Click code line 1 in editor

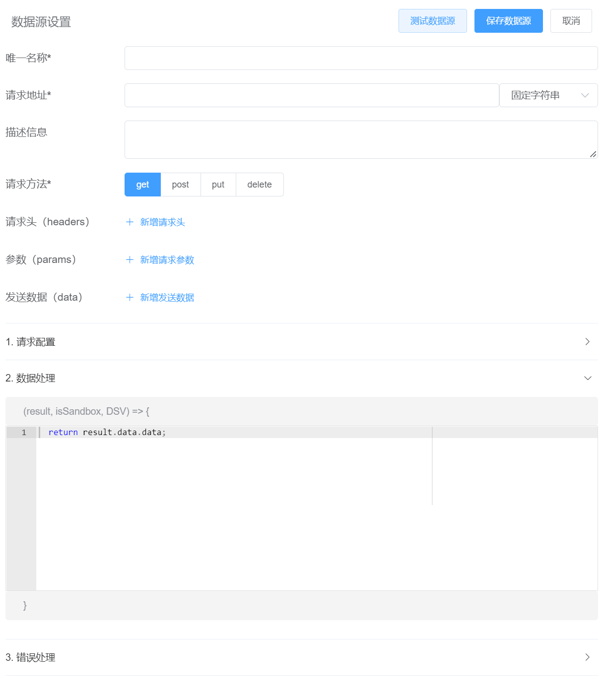pyautogui.click(x=317, y=433)
